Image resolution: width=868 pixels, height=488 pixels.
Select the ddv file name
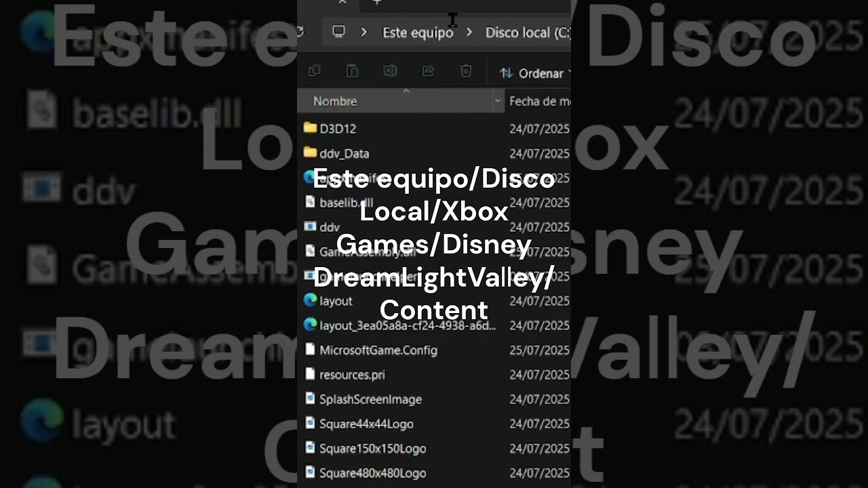coord(330,227)
